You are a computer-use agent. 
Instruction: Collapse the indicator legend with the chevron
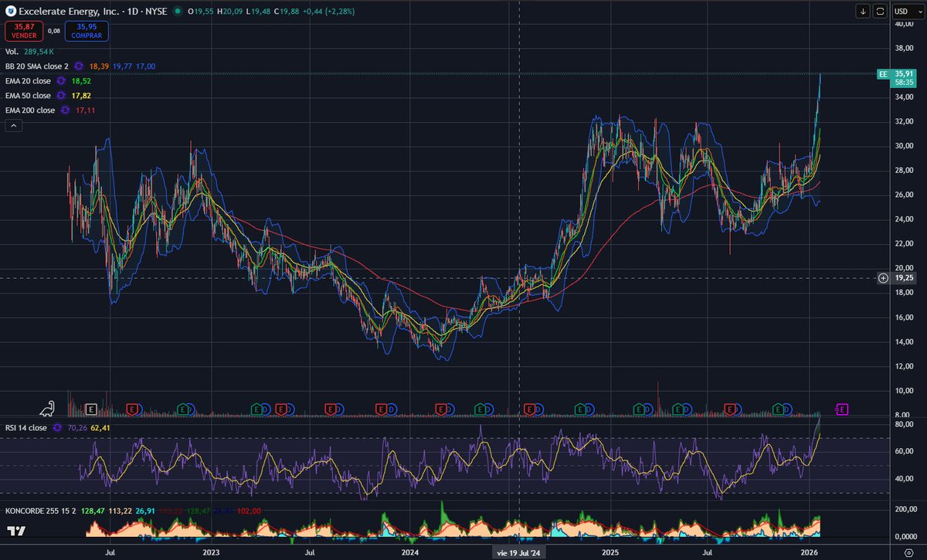click(x=13, y=126)
